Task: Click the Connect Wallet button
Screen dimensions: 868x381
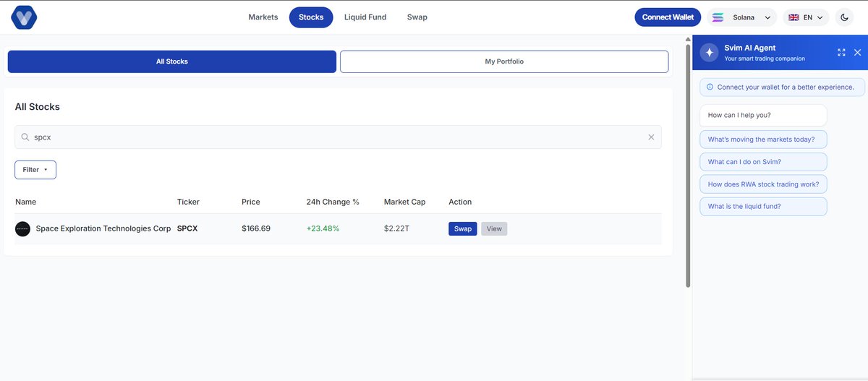Action: pyautogui.click(x=668, y=17)
